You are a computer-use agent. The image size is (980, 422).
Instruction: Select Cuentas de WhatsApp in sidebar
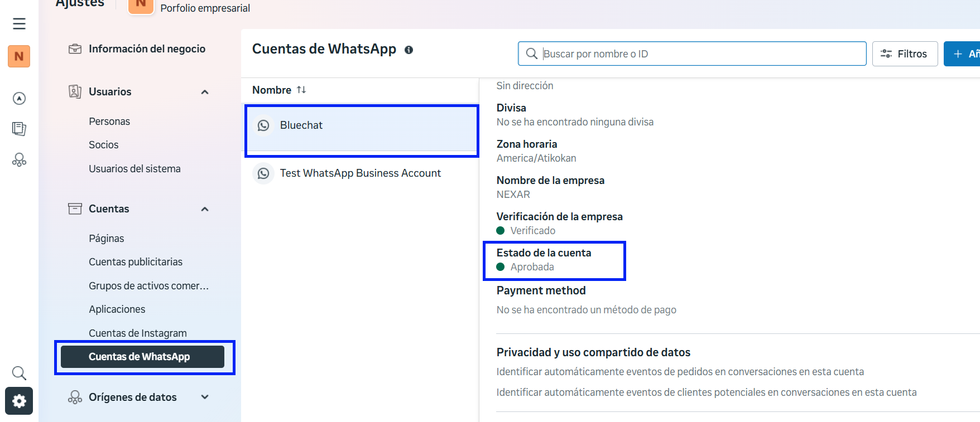point(142,357)
